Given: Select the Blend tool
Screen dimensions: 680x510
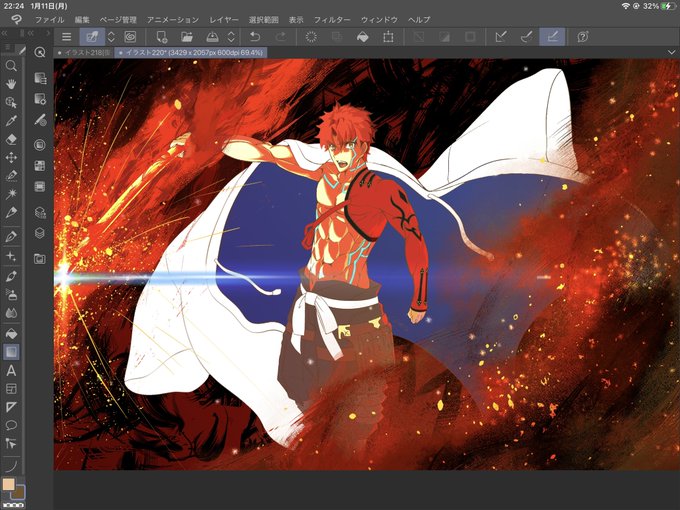Looking at the screenshot, I should pos(11,313).
